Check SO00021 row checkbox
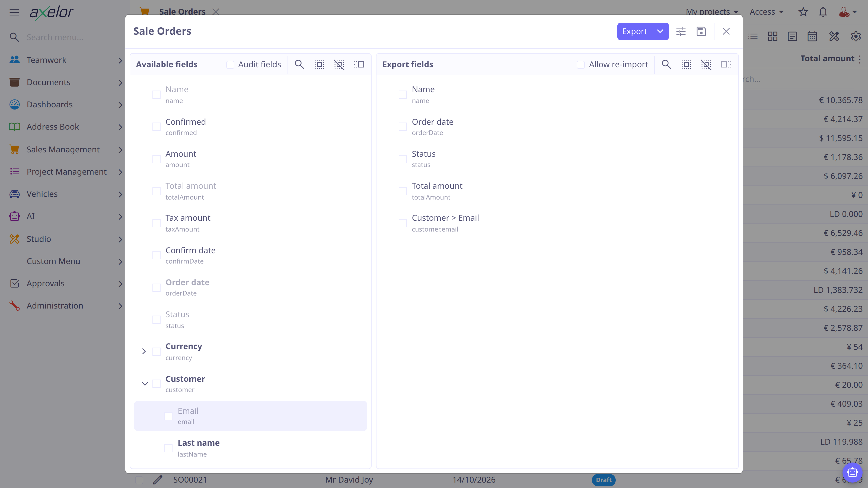This screenshot has height=488, width=868. [139, 480]
